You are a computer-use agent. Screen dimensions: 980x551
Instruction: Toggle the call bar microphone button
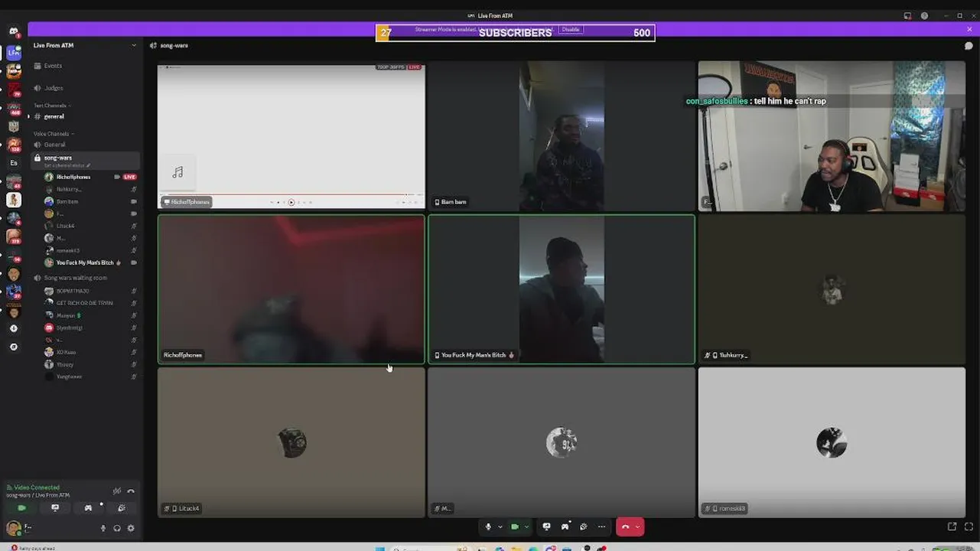[488, 527]
